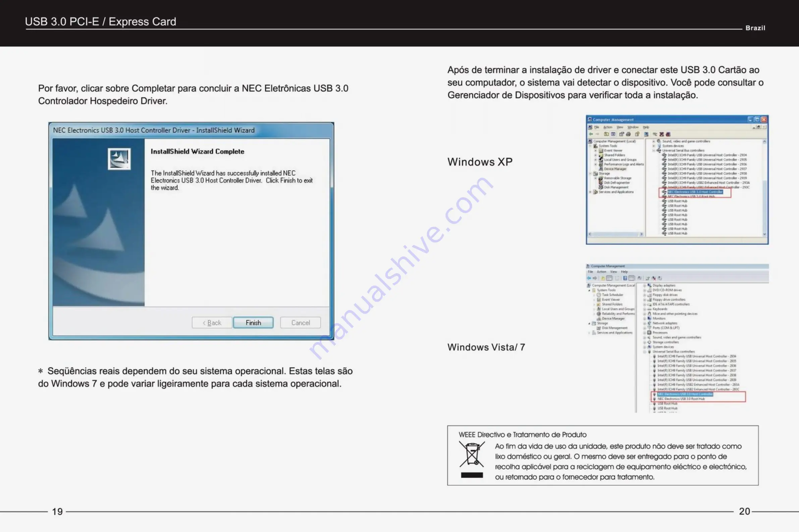Click Scan for hardware changes icon in XP toolbar
The height and width of the screenshot is (532, 799).
[x=646, y=134]
